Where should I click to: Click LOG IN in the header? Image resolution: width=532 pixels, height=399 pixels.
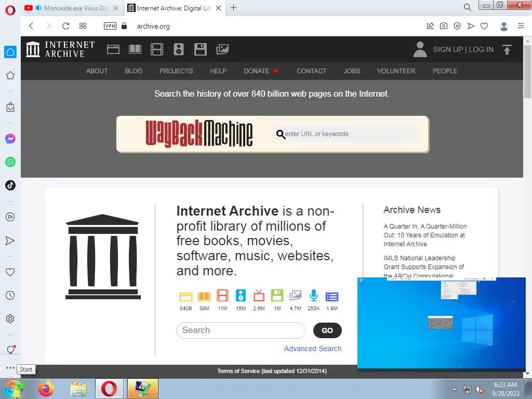481,49
